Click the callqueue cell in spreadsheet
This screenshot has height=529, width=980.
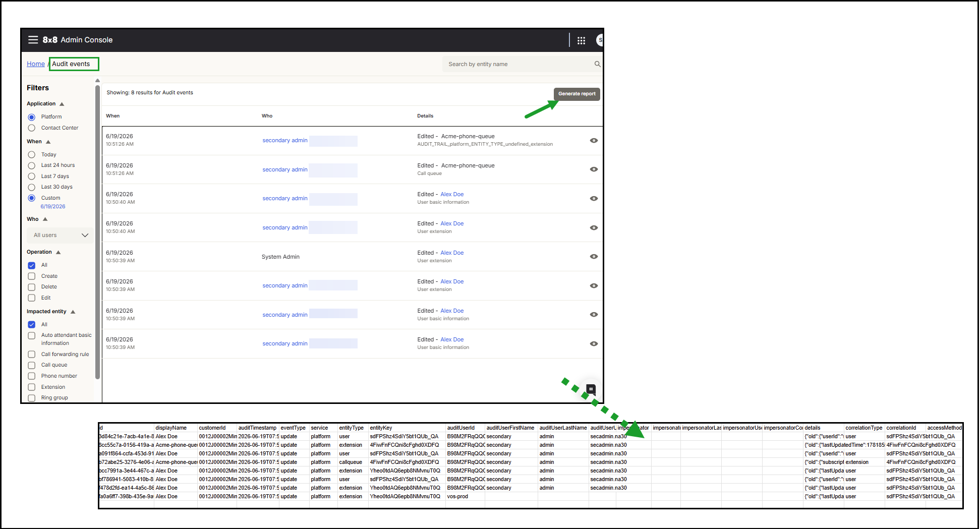point(351,462)
